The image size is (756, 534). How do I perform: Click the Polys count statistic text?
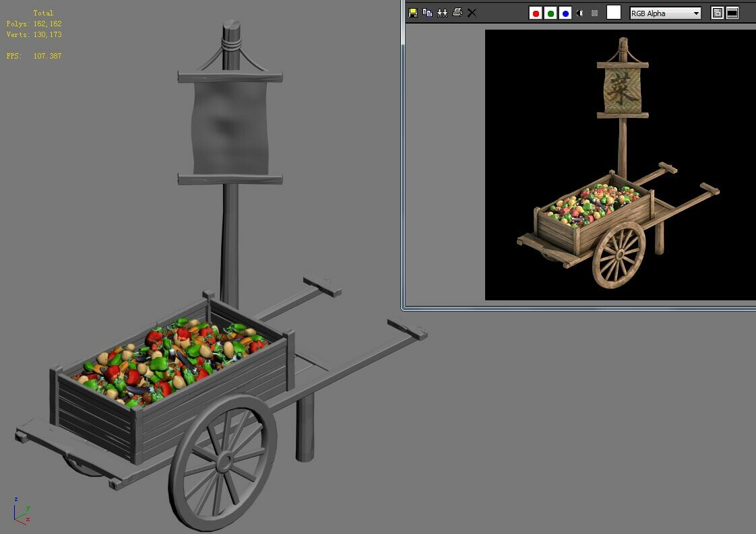point(34,24)
